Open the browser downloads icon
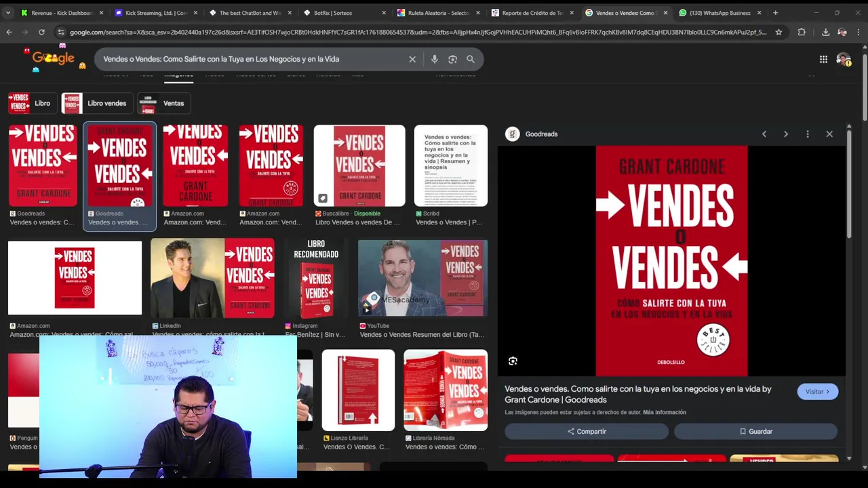 coord(825,32)
